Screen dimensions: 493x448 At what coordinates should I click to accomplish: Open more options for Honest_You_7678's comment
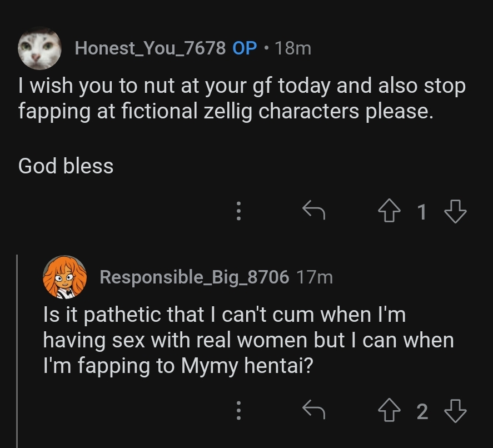click(x=238, y=211)
